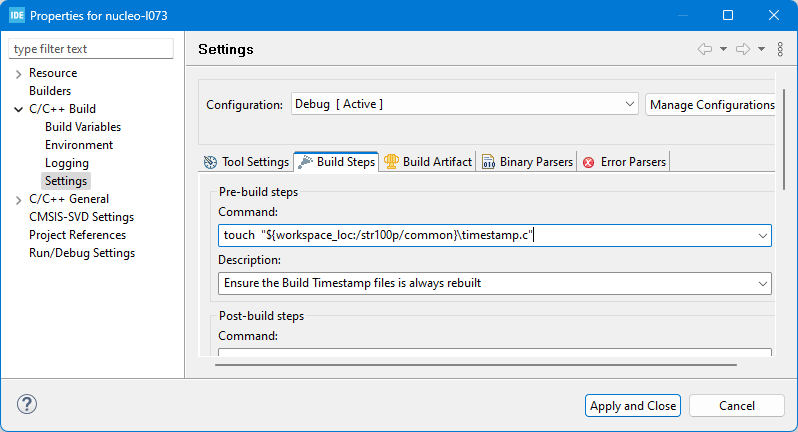Expand the C/C++ General tree node
The width and height of the screenshot is (798, 432).
coord(18,200)
